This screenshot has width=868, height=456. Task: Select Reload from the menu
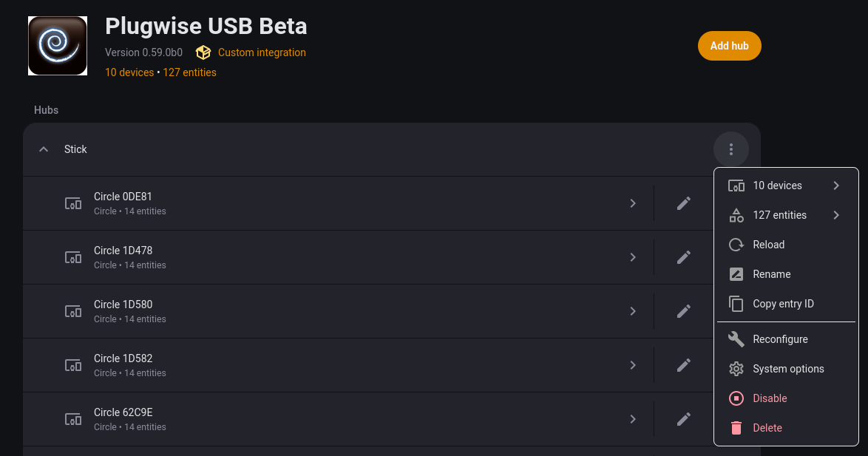pyautogui.click(x=768, y=245)
